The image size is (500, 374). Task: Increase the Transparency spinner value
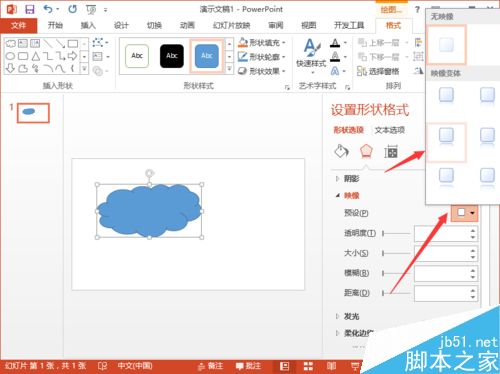tap(473, 231)
